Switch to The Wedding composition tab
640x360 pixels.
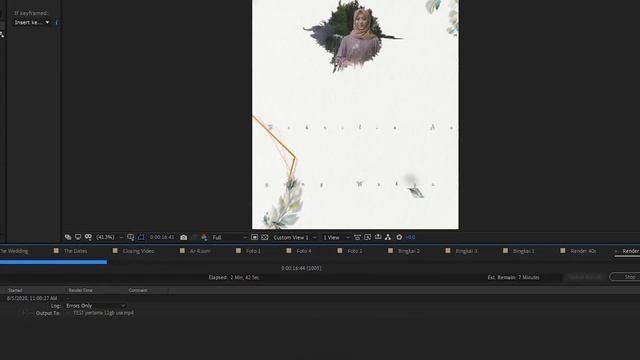[14, 251]
